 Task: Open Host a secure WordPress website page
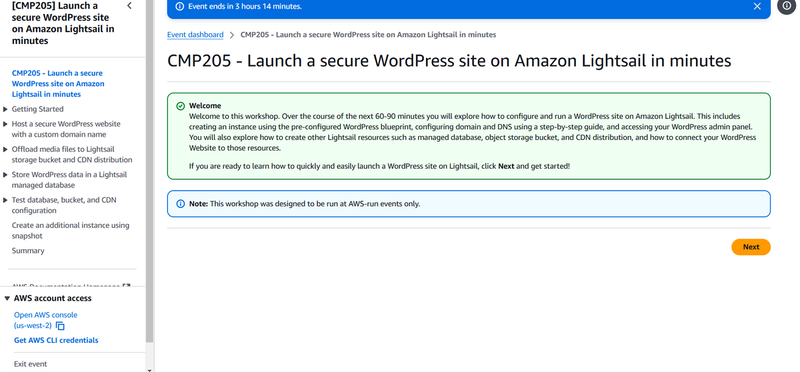click(x=66, y=129)
